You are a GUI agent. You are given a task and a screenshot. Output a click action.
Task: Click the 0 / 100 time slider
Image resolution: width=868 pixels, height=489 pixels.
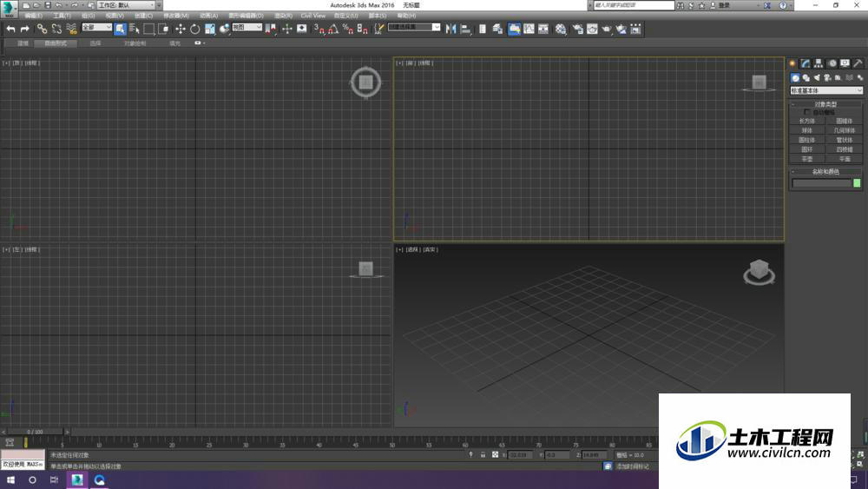36,432
